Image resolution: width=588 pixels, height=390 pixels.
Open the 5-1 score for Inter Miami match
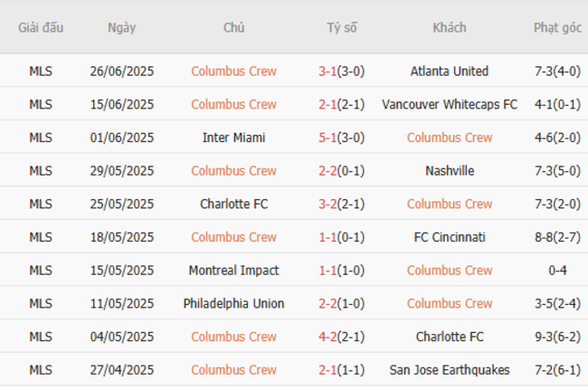coord(329,138)
